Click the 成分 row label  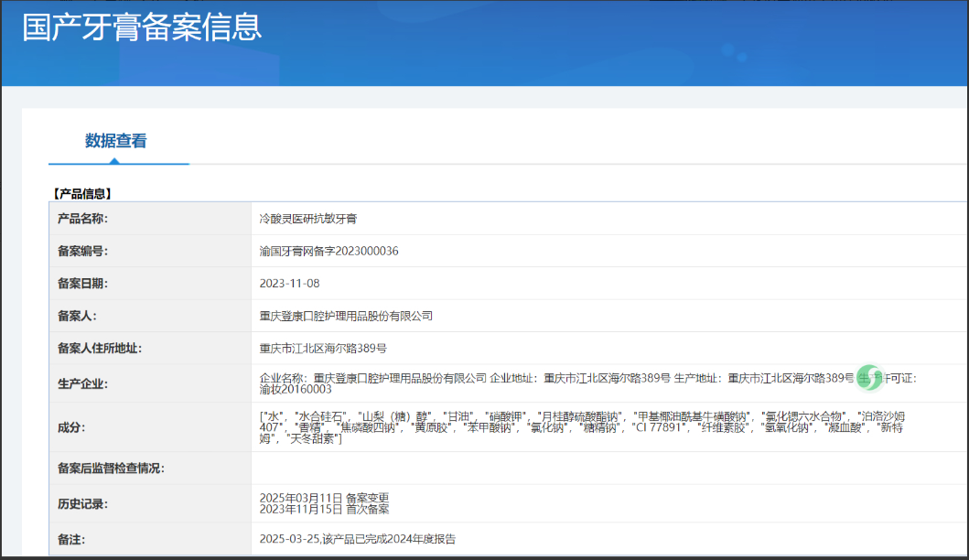click(71, 427)
